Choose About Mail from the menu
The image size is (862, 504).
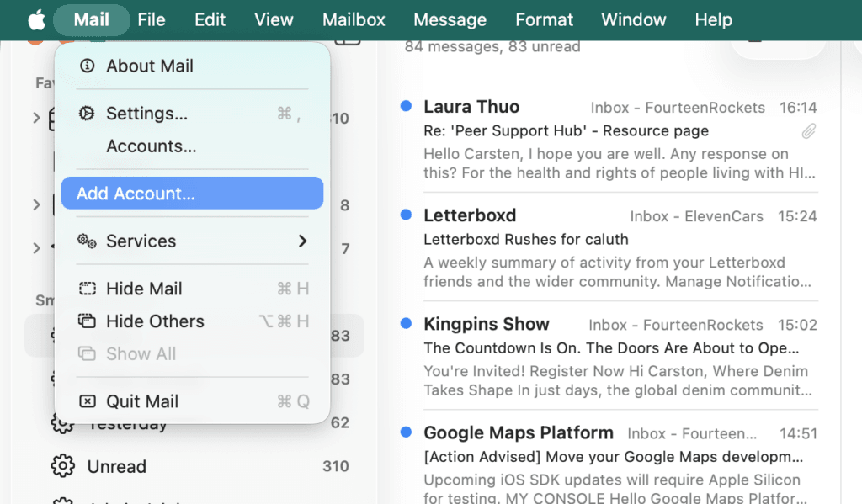(x=192, y=66)
